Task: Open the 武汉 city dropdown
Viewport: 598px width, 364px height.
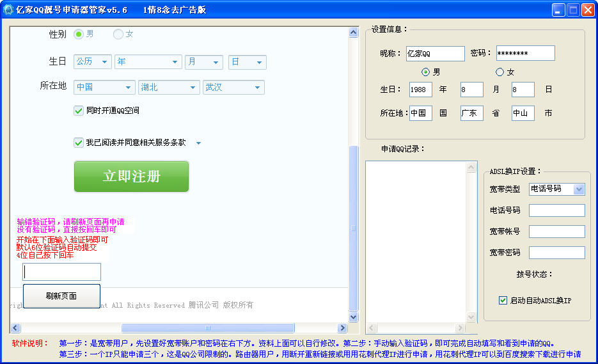Action: click(x=233, y=88)
